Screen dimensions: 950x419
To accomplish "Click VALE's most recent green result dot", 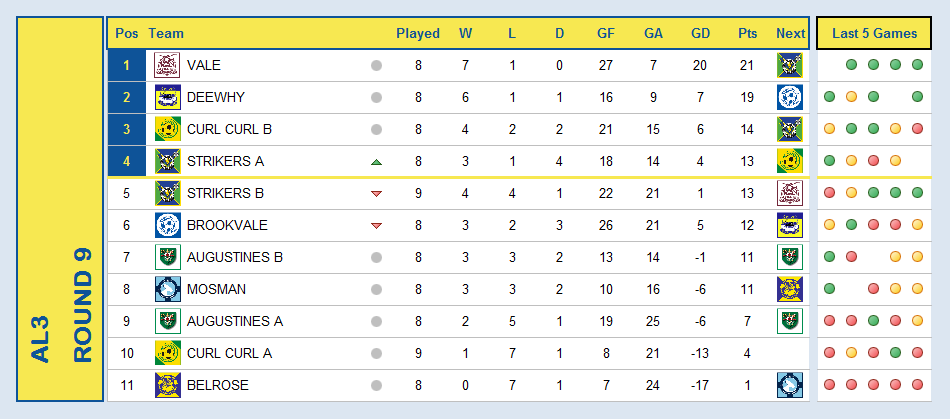I will click(x=917, y=65).
